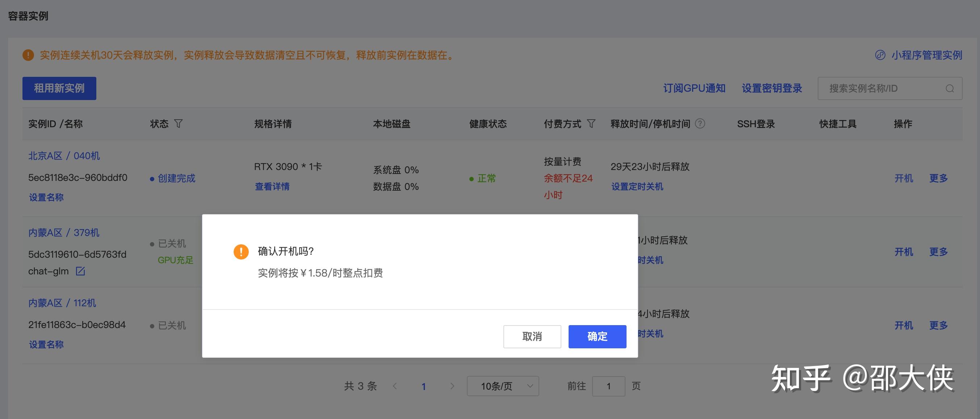The height and width of the screenshot is (419, 980).
Task: Click the RTX 3090 * 1卡 spec text
Action: click(x=288, y=166)
